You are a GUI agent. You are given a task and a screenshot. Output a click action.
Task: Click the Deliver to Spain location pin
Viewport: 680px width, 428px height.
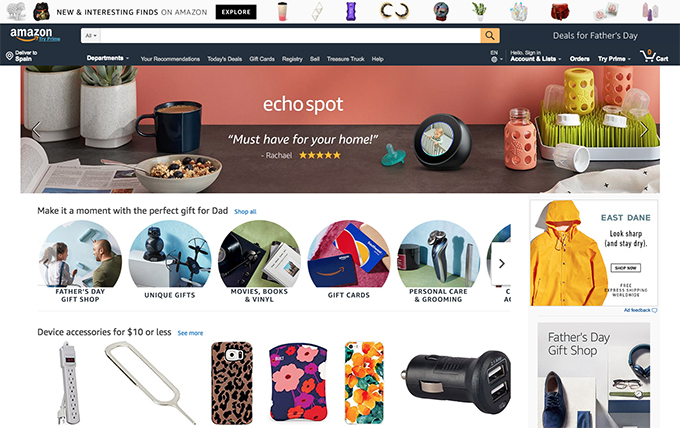coord(9,56)
